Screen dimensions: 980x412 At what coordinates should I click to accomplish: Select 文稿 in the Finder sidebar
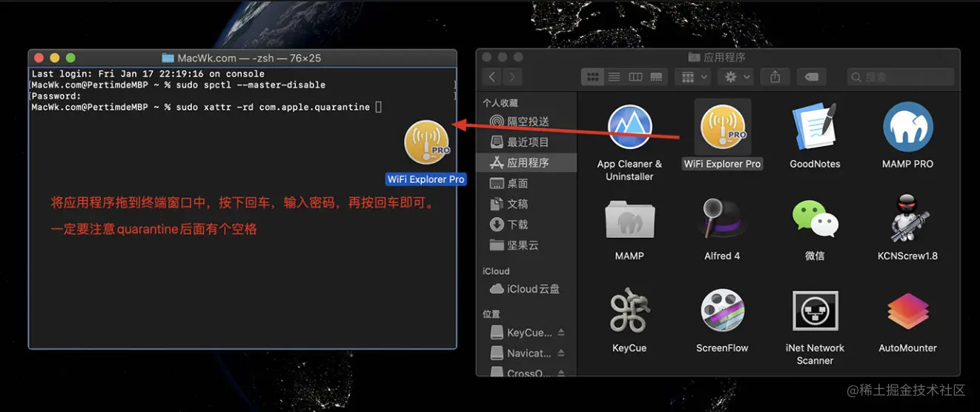coord(527,204)
